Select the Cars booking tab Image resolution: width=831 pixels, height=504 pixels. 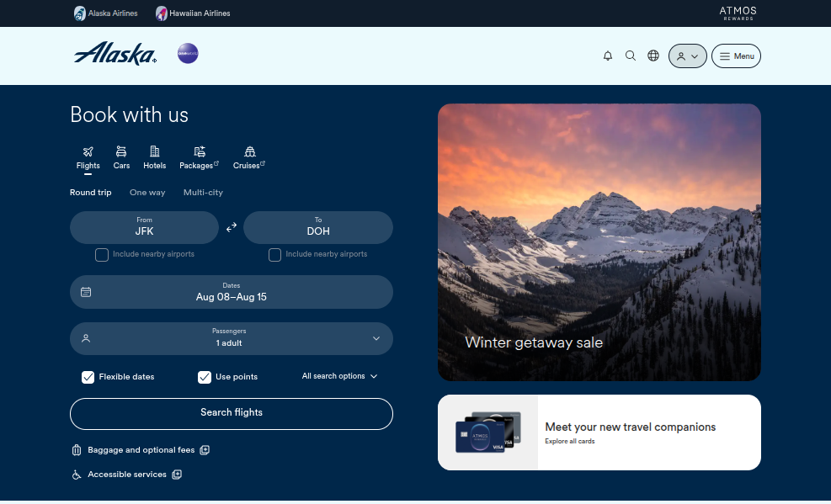[121, 158]
